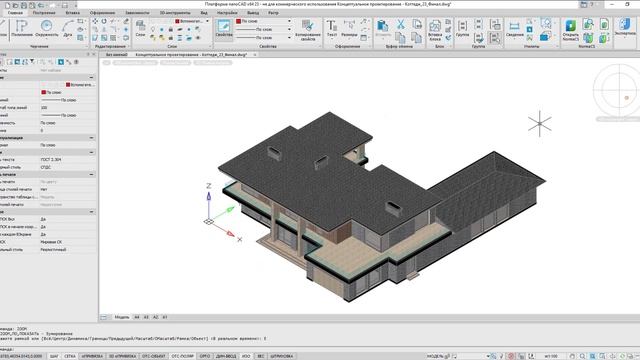Open the Построение ribbon tab
Screen dimensions: 640x360
(44, 13)
